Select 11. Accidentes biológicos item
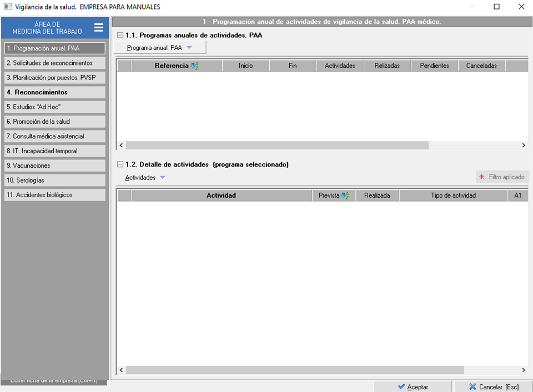 pos(54,195)
